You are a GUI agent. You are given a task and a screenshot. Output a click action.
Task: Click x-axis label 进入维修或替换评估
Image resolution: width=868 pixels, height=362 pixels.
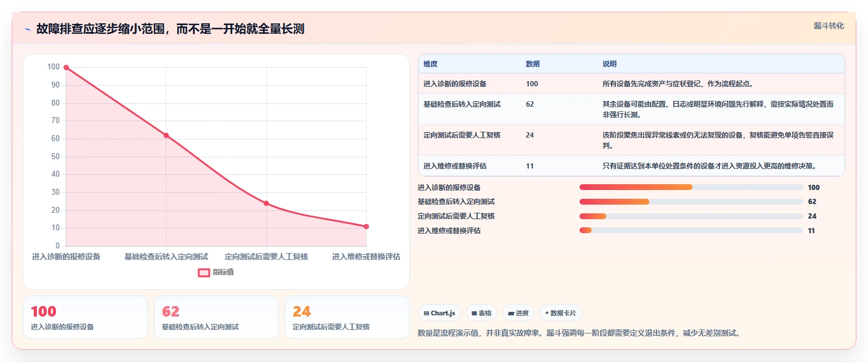366,256
